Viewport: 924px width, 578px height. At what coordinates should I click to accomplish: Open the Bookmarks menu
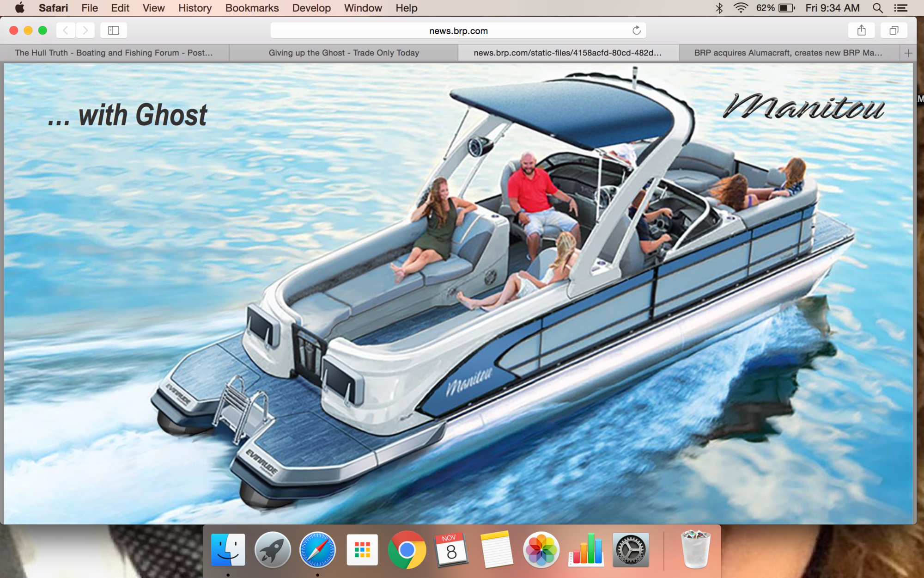pyautogui.click(x=252, y=8)
